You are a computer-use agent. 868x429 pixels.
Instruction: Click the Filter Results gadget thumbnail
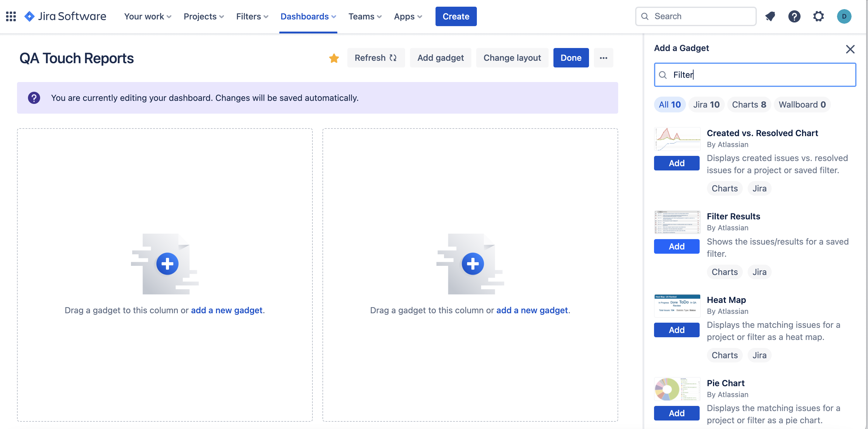pos(677,222)
